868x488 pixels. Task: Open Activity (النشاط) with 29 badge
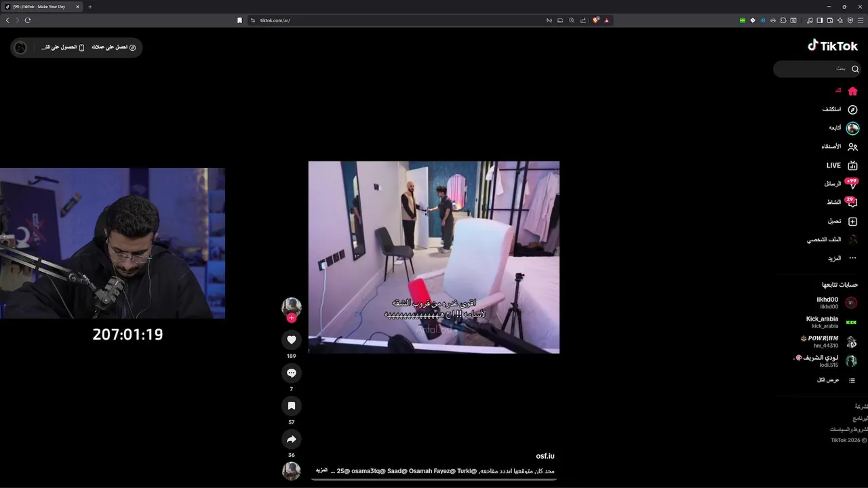pos(842,202)
